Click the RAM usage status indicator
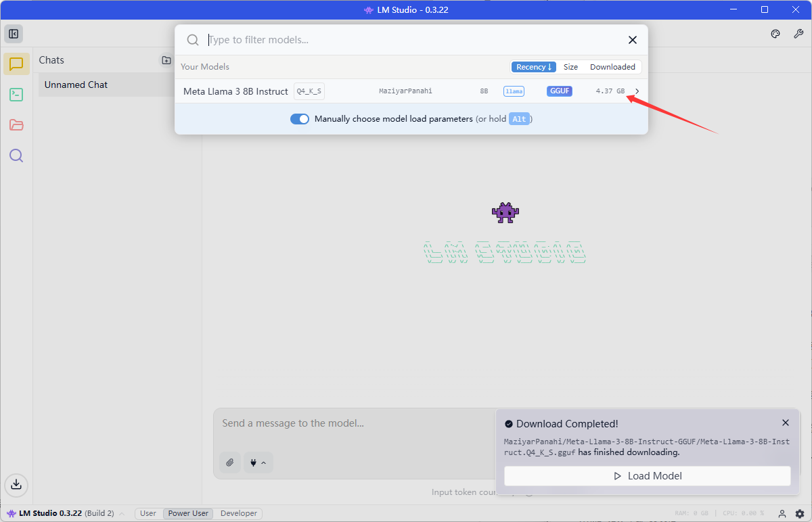The image size is (812, 522). pos(692,514)
